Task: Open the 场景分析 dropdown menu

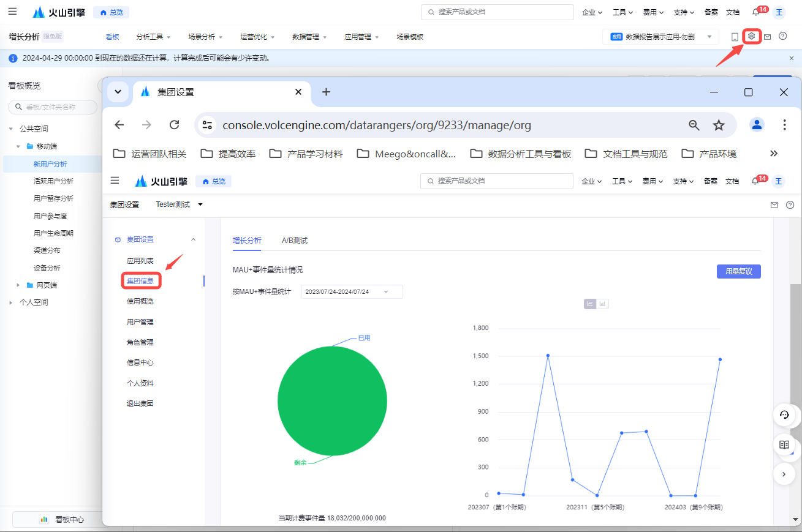Action: (205, 37)
